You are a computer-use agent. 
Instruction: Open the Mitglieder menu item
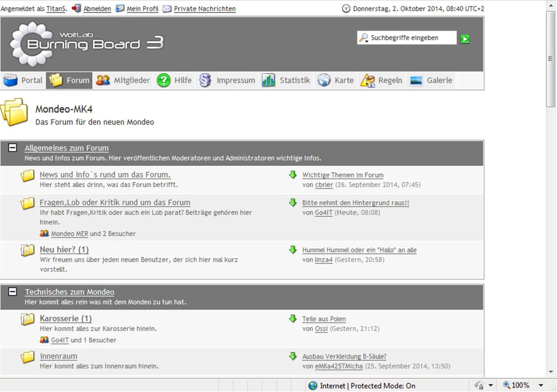123,80
